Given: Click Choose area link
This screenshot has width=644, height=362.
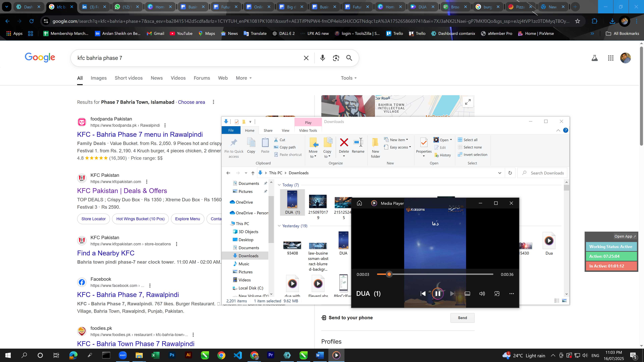Looking at the screenshot, I should click(x=191, y=102).
